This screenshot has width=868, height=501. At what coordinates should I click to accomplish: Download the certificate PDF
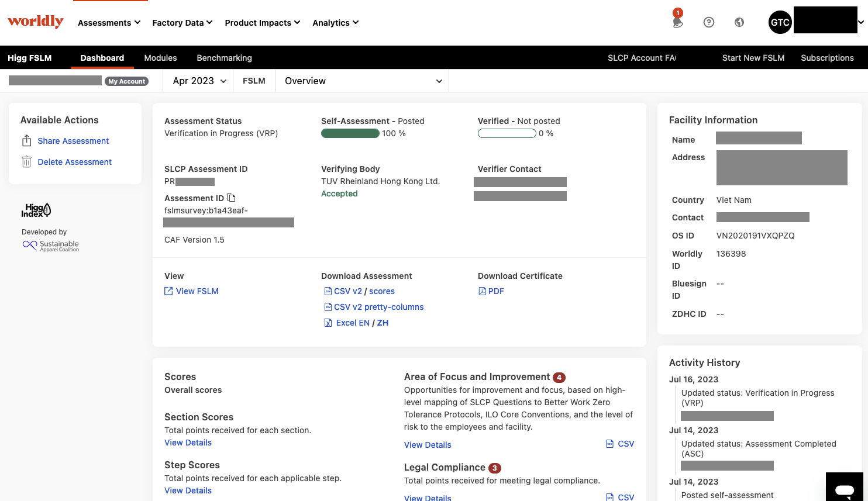[x=496, y=291]
